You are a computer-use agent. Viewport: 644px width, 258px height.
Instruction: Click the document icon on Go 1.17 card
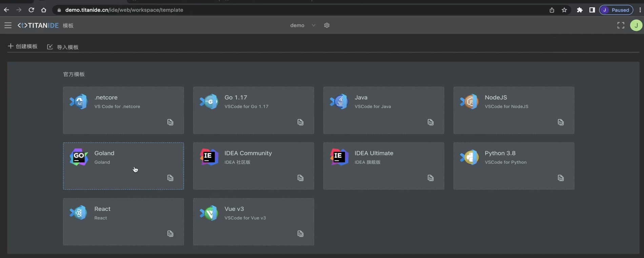[x=300, y=122]
